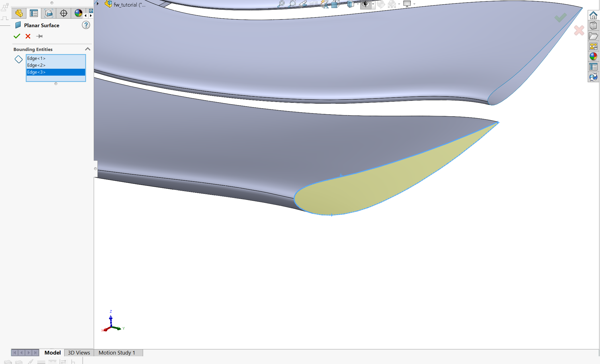Open the DimXpertManager crosshair tab
The image size is (600, 364).
[x=64, y=13]
